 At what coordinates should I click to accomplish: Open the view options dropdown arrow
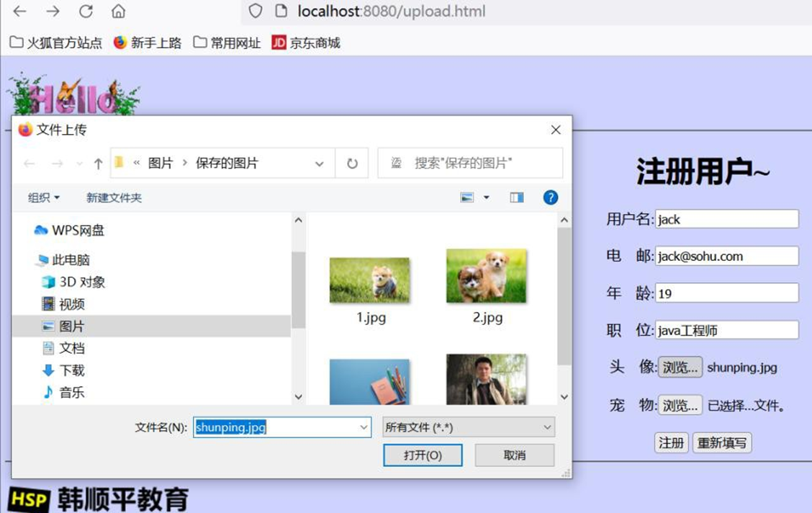coord(487,197)
